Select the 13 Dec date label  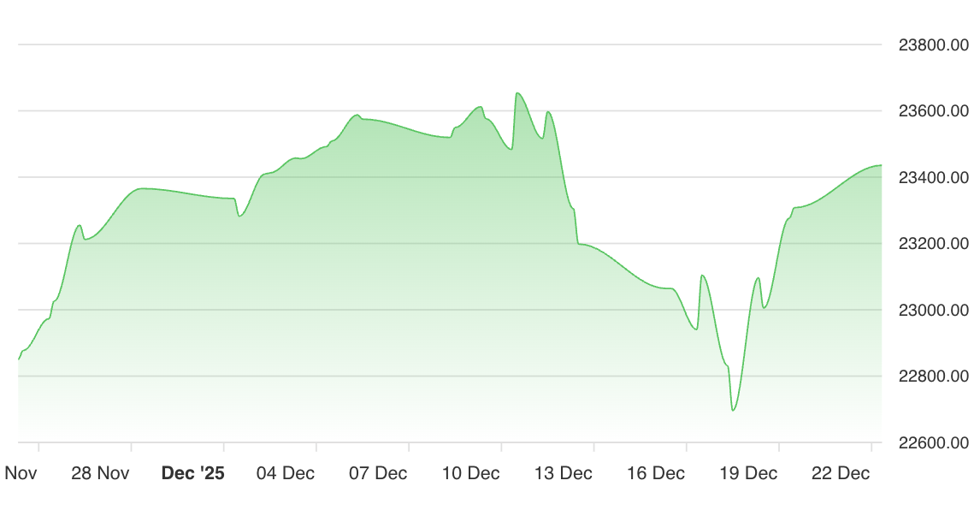click(x=563, y=473)
